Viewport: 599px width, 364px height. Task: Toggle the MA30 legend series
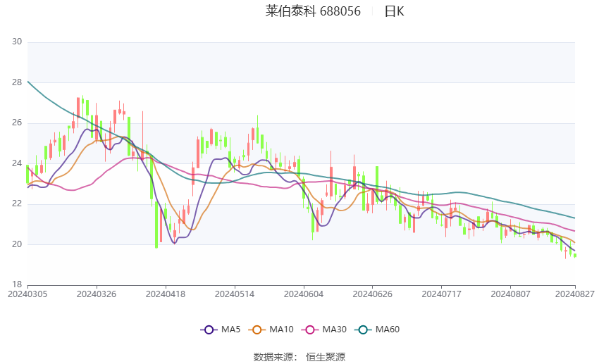tap(324, 330)
